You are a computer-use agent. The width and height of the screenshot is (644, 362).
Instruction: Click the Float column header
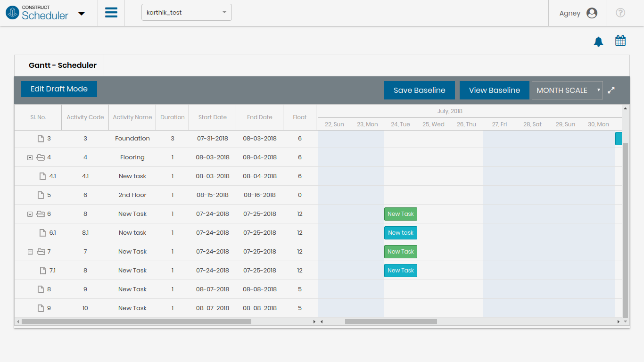(x=300, y=117)
